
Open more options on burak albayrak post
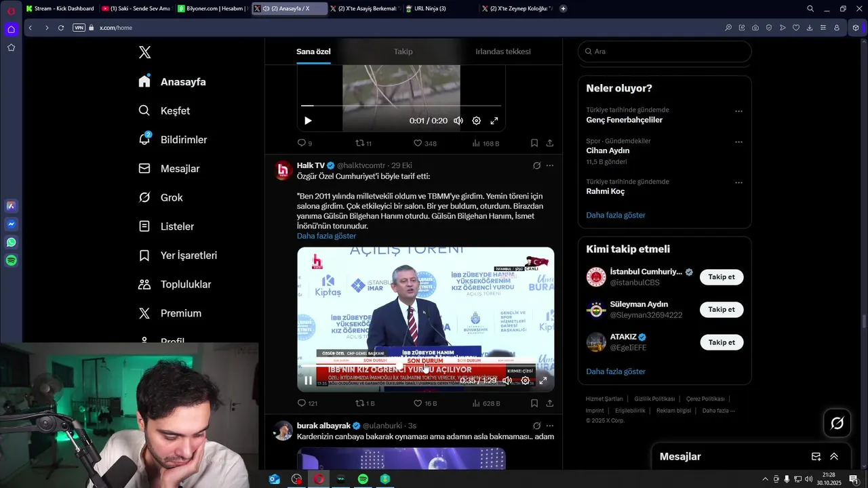[550, 426]
